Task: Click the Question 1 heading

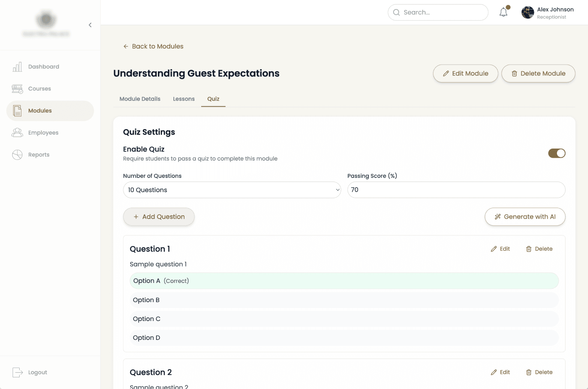Action: click(150, 249)
